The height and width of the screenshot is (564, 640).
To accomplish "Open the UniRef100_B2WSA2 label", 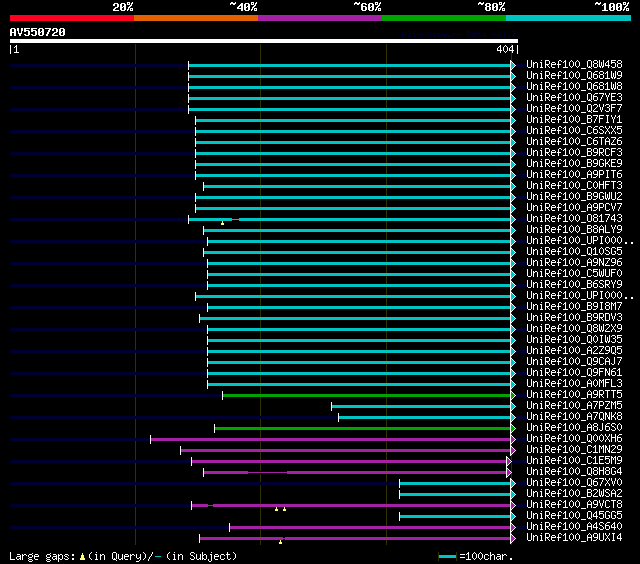I will [574, 494].
